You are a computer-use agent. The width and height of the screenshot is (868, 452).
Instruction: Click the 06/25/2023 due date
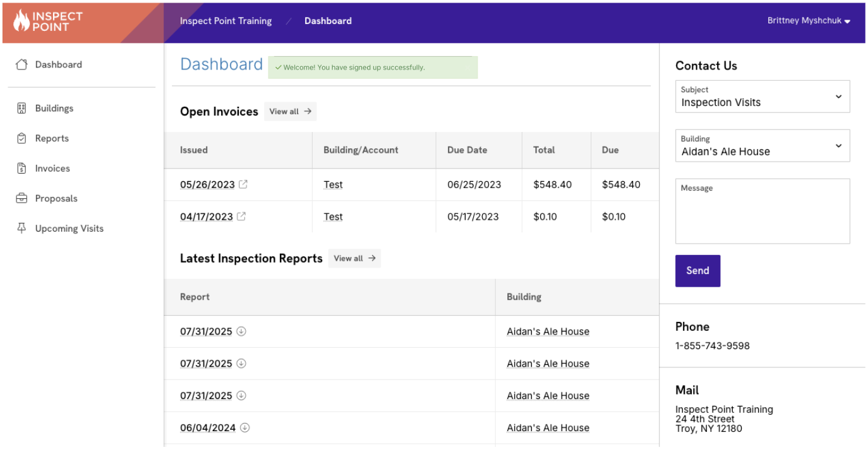(x=474, y=185)
